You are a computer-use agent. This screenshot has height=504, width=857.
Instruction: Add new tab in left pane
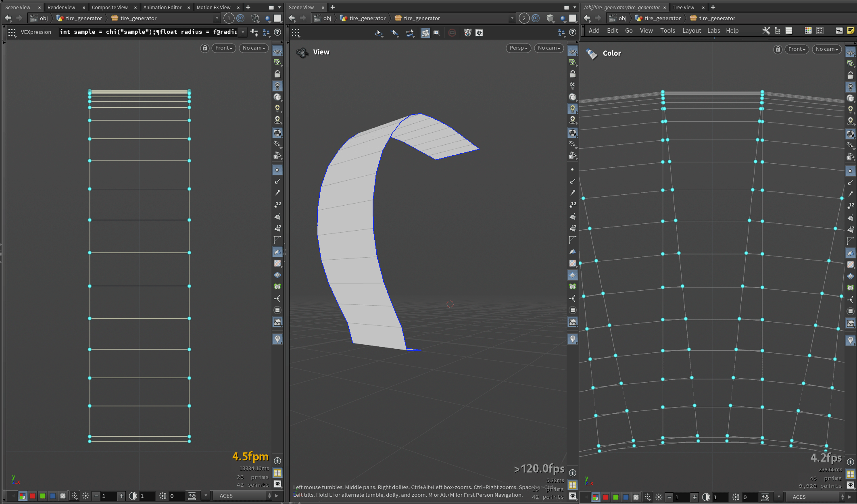coord(248,7)
